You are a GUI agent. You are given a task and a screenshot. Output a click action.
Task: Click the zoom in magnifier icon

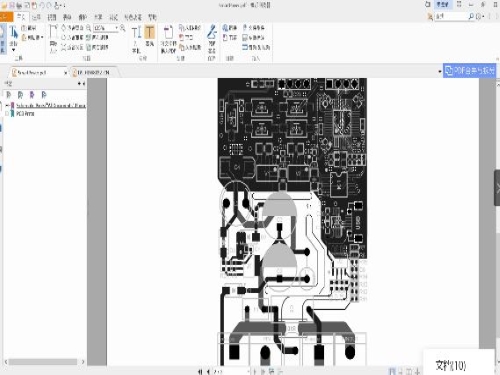[123, 28]
